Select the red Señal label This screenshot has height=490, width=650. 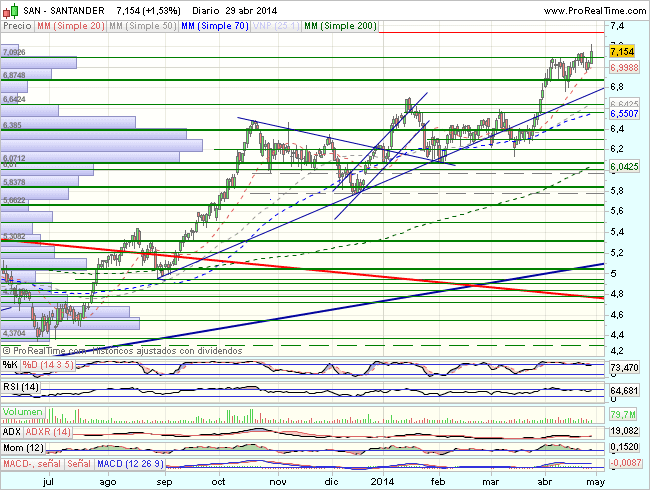tap(79, 464)
